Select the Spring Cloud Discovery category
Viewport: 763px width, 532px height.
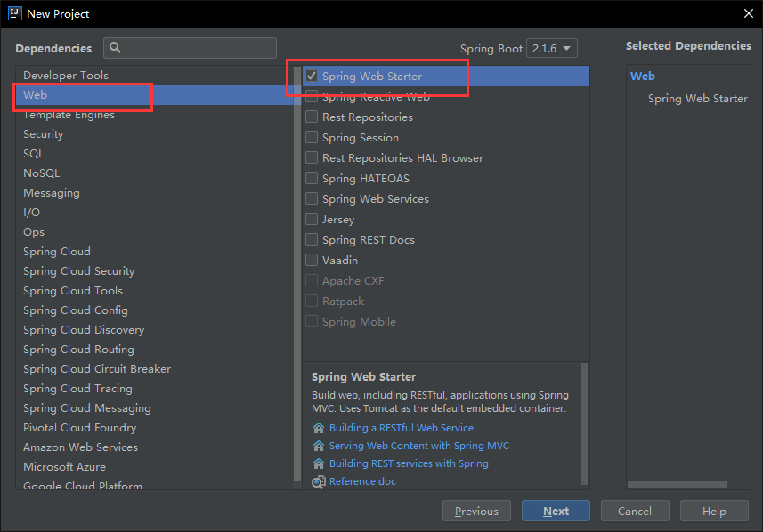[x=84, y=330]
